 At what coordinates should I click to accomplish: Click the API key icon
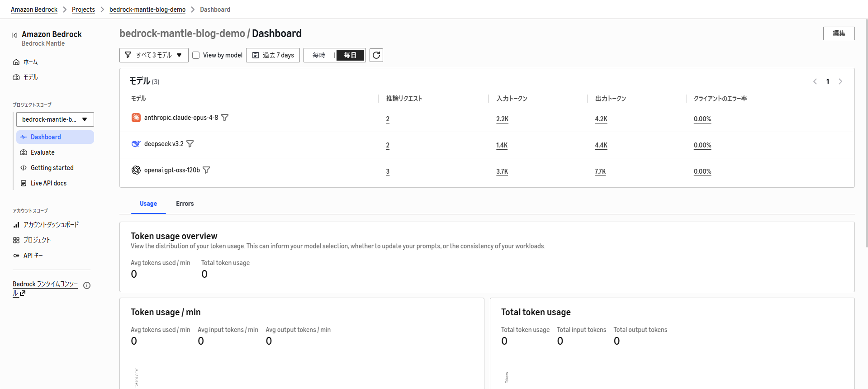16,256
